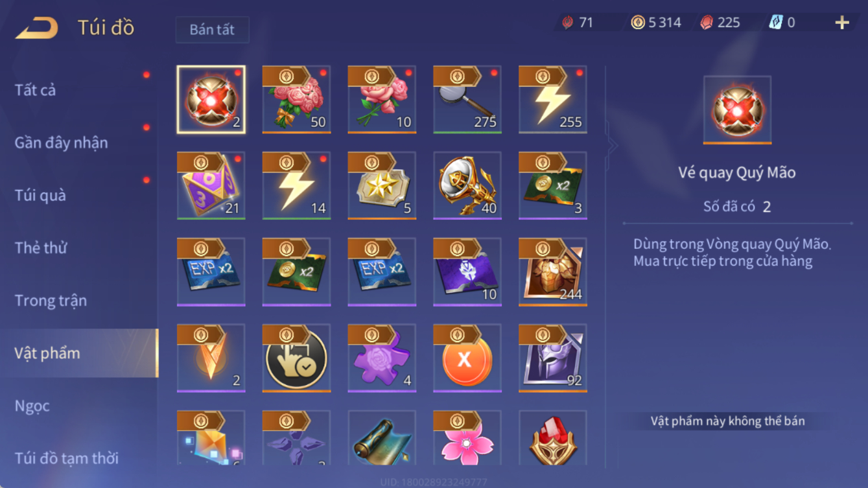The width and height of the screenshot is (868, 488).
Task: Go back with the golden return arrow
Action: (x=37, y=28)
